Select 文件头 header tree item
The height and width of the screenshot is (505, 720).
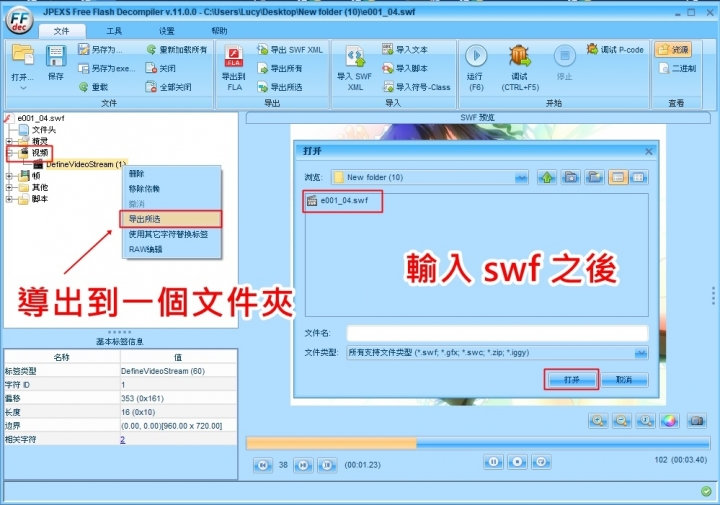pos(44,129)
